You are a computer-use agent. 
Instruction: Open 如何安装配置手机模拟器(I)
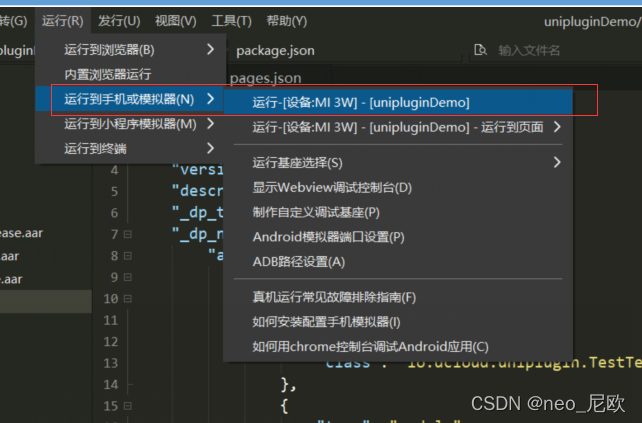pos(398,322)
